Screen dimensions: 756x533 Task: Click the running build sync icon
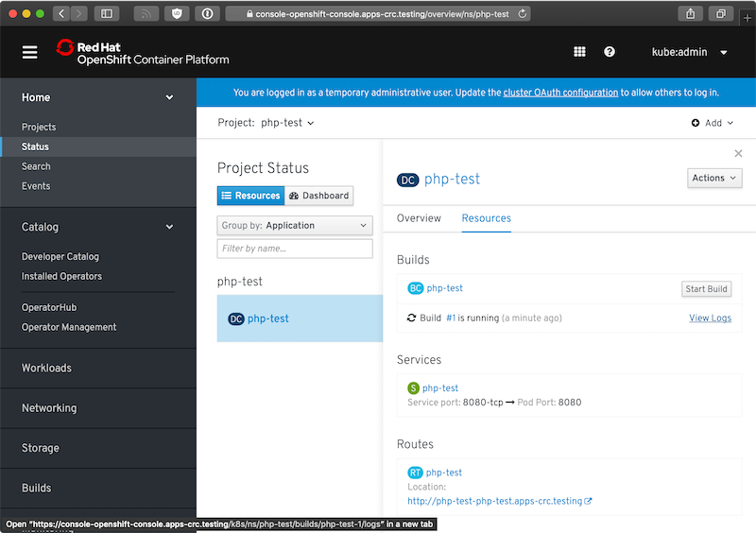click(x=411, y=318)
